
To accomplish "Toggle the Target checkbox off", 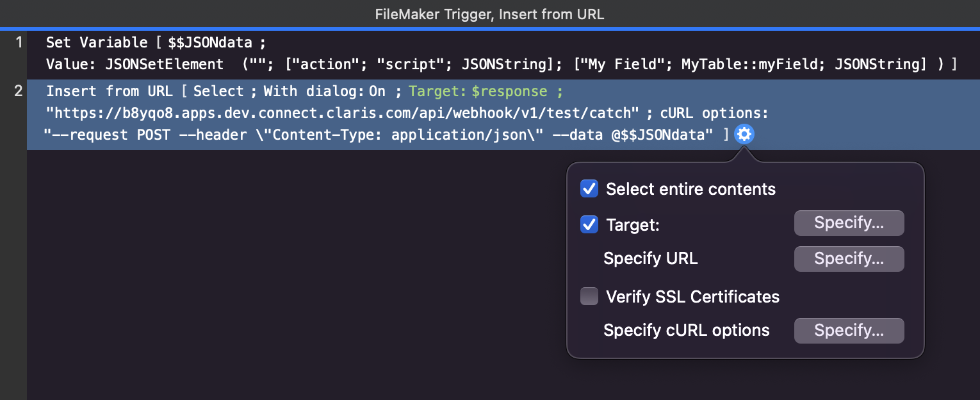I will coord(589,224).
